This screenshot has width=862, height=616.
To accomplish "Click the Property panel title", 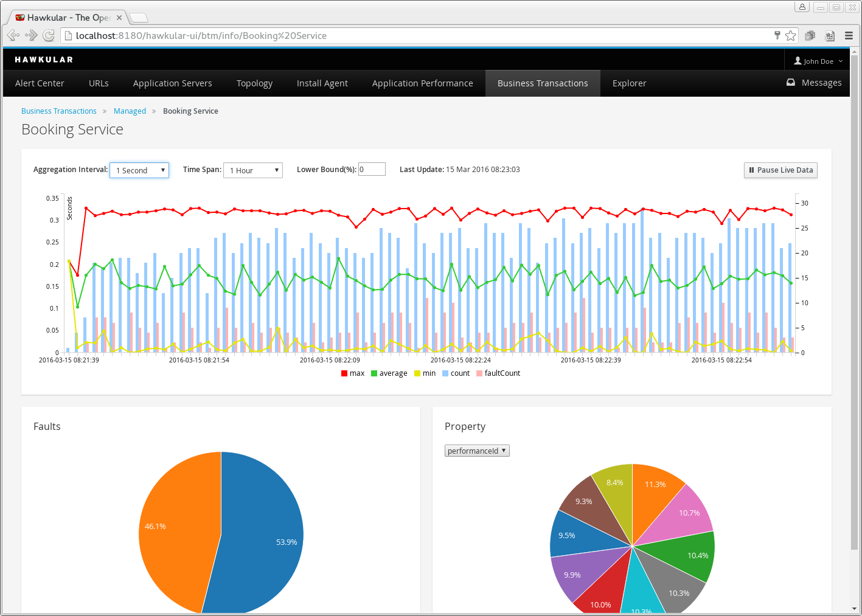I will point(465,427).
